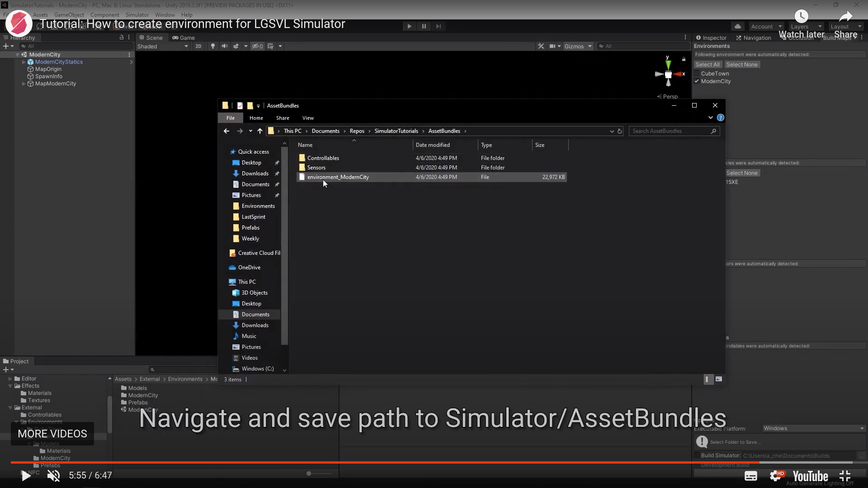
Task: Click MORE VIDEOS overlay button
Action: [x=52, y=434]
